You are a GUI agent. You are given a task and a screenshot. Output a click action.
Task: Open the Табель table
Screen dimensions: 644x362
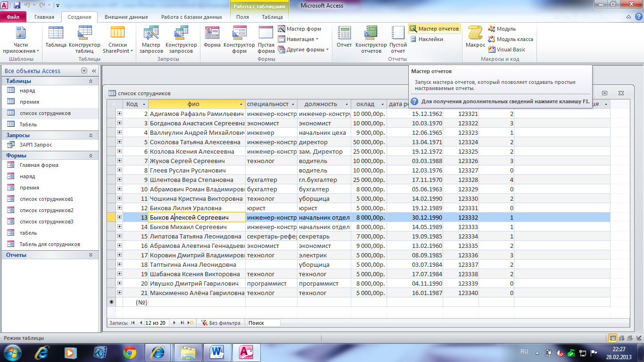tap(50, 124)
